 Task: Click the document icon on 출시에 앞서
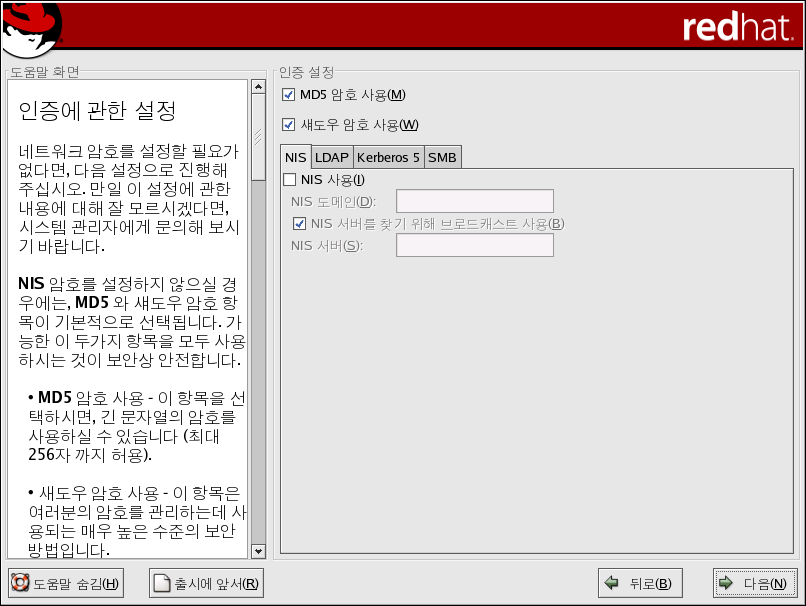click(x=162, y=584)
